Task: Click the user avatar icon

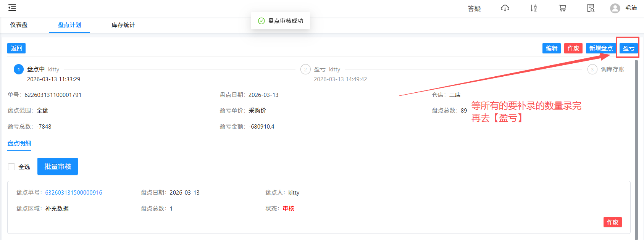Action: [x=615, y=8]
